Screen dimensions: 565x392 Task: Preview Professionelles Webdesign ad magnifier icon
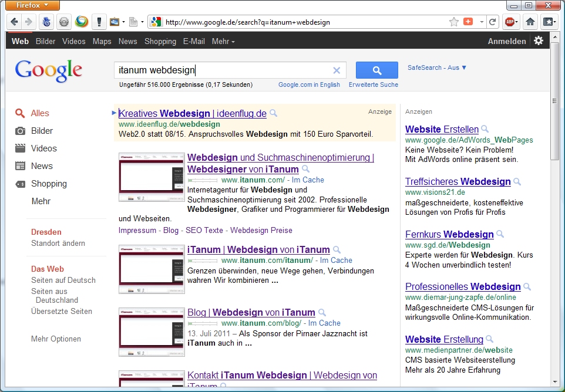click(527, 286)
